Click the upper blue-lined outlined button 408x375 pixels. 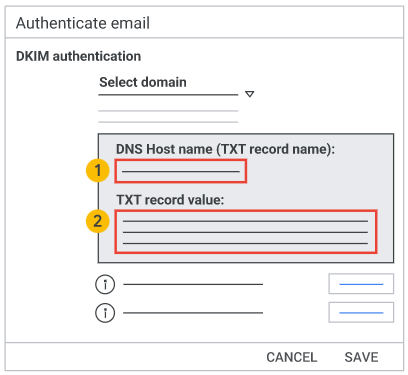pyautogui.click(x=361, y=284)
